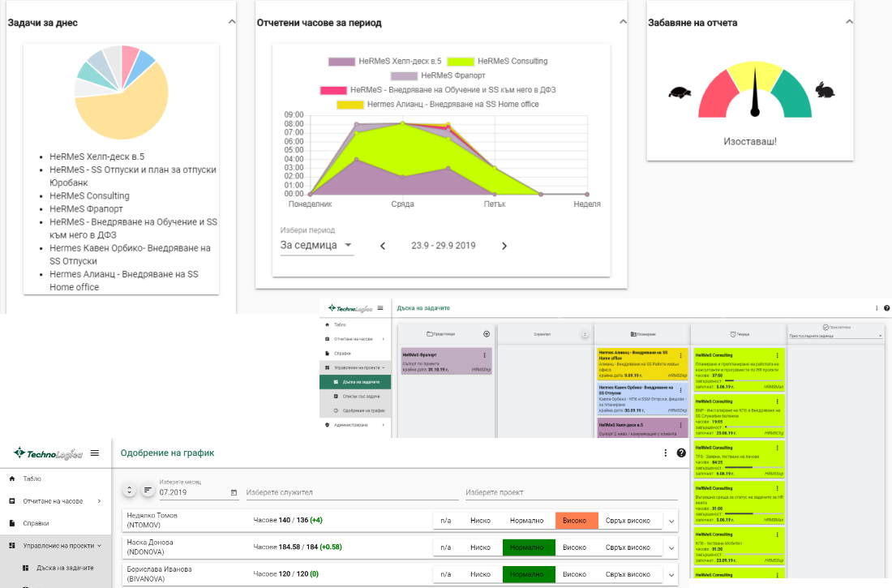The width and height of the screenshot is (892, 588).
Task: Click the expand-all rows round button
Action: [129, 490]
